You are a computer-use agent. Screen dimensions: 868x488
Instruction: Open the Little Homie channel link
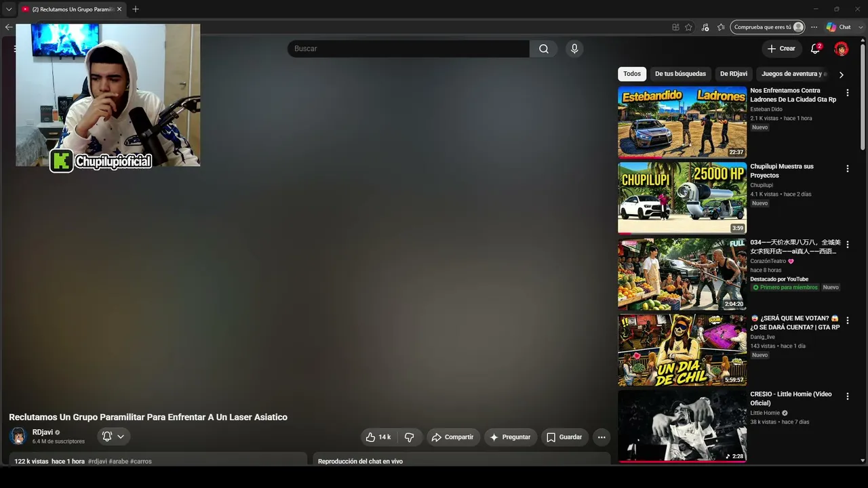point(765,413)
